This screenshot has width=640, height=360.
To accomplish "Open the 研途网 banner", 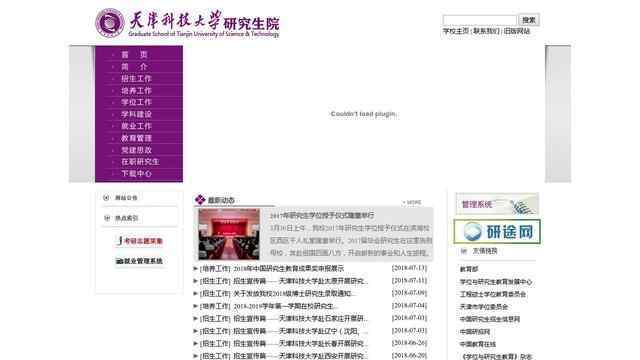I will (497, 231).
